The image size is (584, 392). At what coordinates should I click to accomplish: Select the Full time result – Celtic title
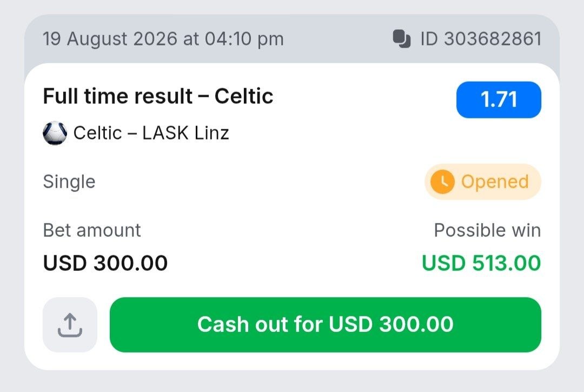[x=158, y=96]
